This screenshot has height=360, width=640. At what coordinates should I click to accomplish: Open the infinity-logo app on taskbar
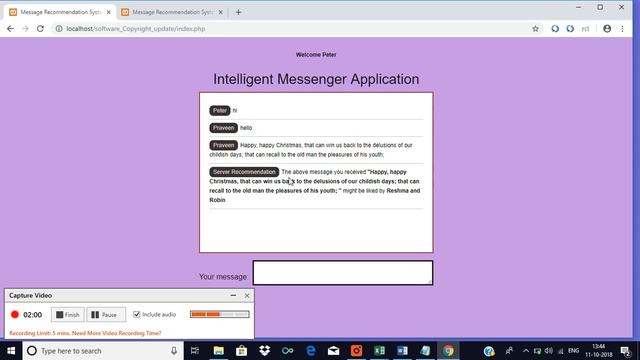pos(287,351)
